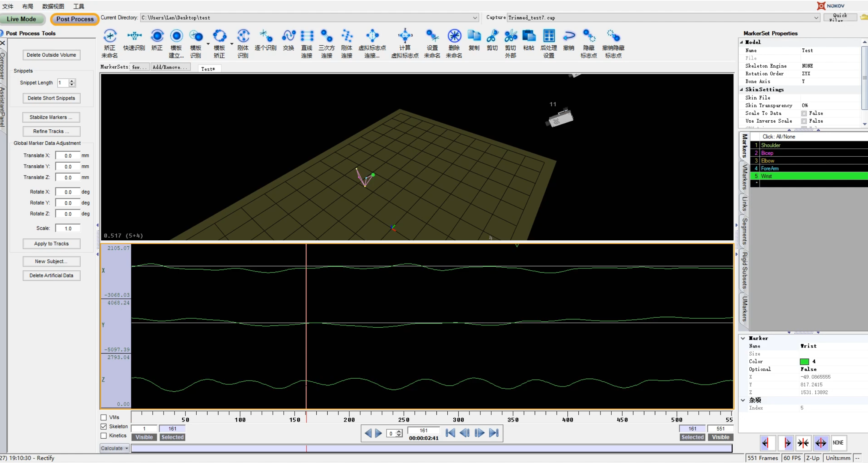
Task: Enable the VMs checkbox
Action: [104, 417]
